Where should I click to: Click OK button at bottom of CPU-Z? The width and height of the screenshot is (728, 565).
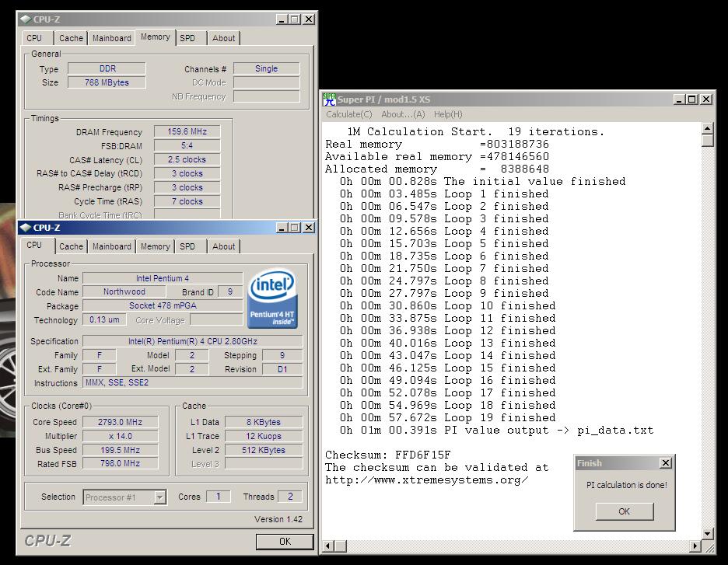click(285, 542)
